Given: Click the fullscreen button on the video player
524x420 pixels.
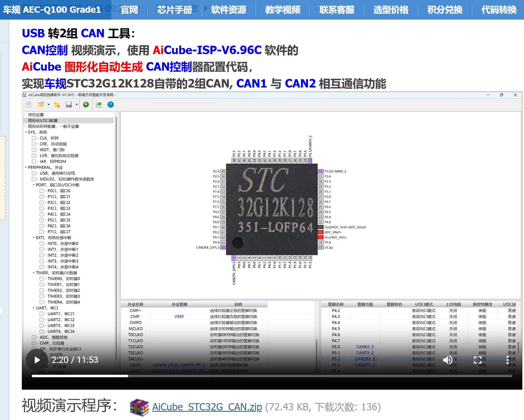Looking at the screenshot, I should 477,359.
